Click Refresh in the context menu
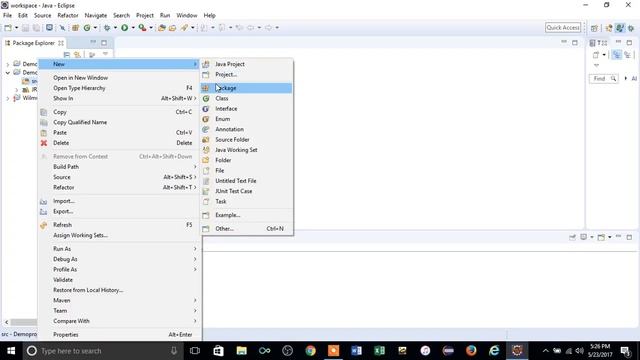The image size is (640, 360). coord(118,225)
